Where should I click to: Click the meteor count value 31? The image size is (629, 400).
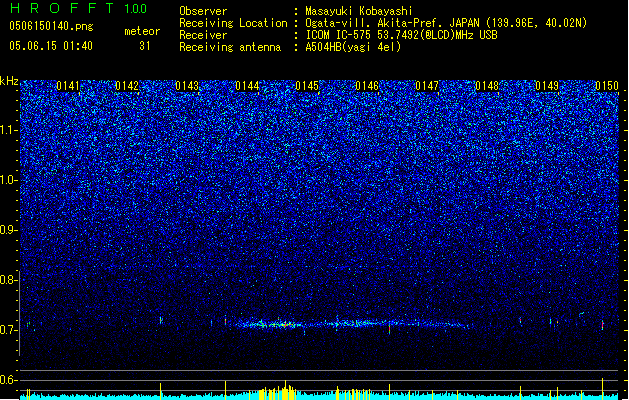pyautogui.click(x=145, y=46)
